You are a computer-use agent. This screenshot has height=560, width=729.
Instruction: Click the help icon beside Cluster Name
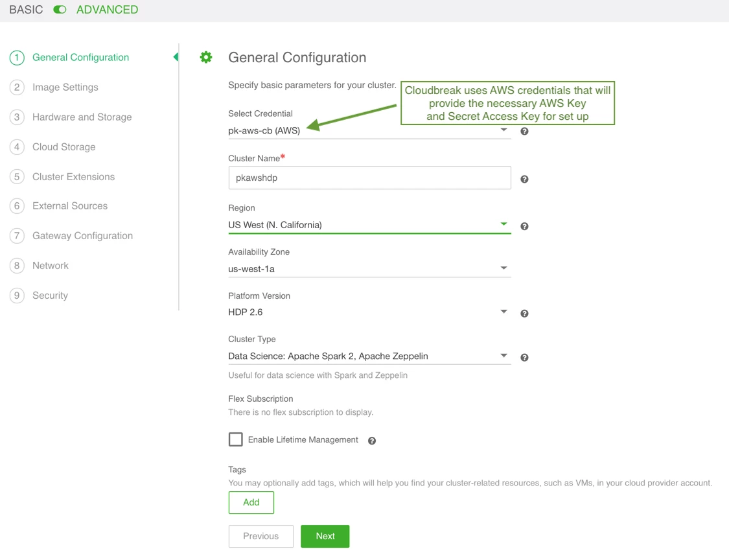[x=524, y=179]
